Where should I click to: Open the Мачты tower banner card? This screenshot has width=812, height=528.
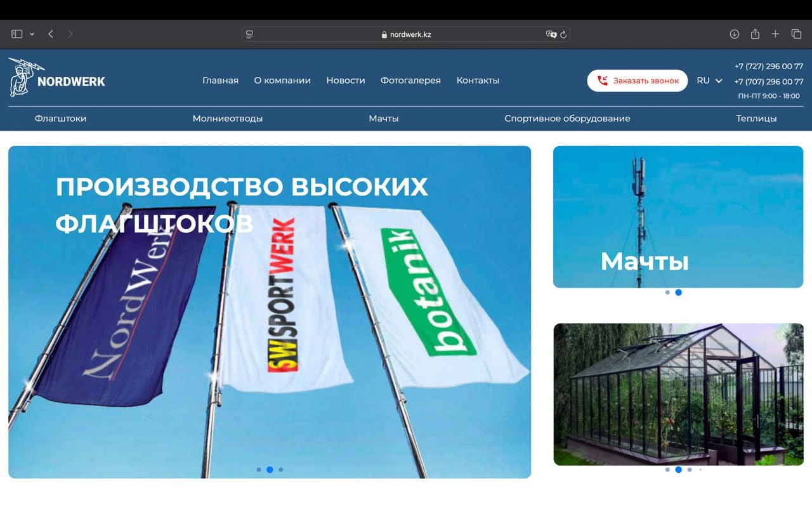point(678,217)
